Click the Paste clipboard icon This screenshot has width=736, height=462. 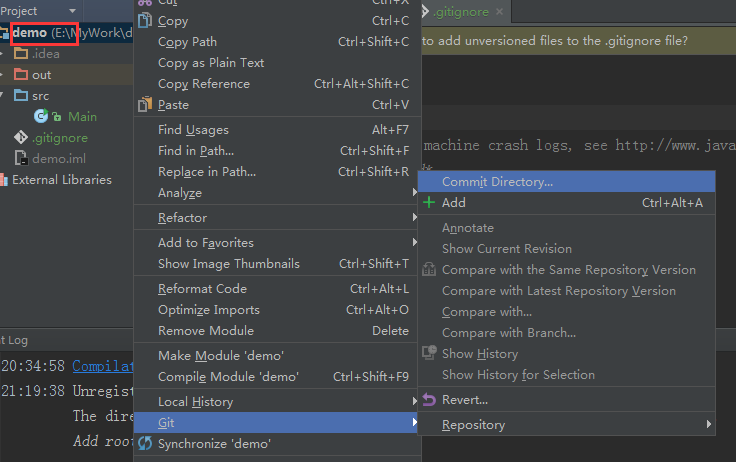click(x=144, y=104)
